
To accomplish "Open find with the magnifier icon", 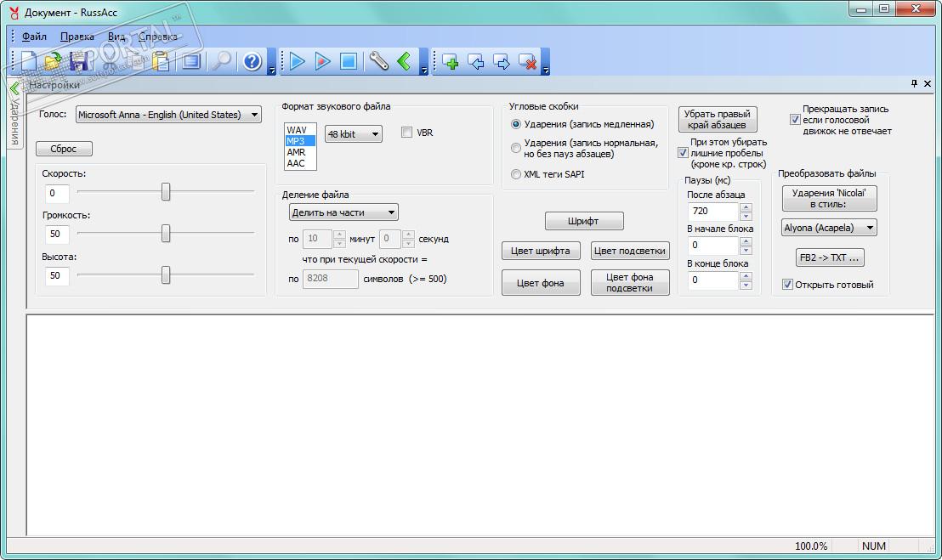I will (x=222, y=61).
